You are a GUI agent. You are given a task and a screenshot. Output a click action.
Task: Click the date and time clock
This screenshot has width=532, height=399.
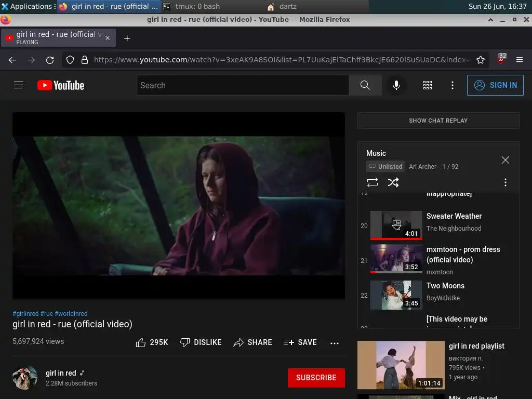coord(497,6)
